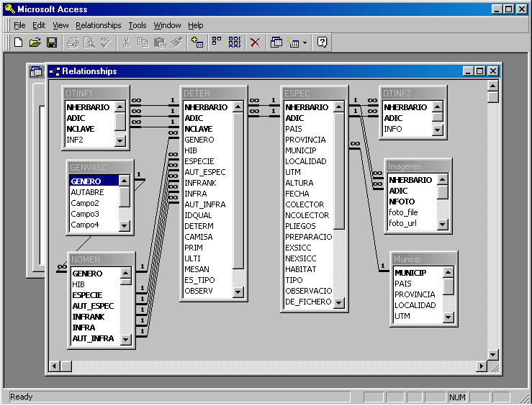Image resolution: width=532 pixels, height=406 pixels.
Task: Click the Microsoft Access key icon
Action: point(10,9)
